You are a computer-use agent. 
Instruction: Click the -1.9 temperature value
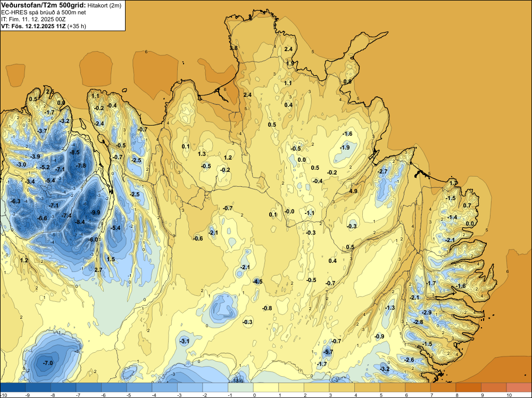tap(345, 147)
